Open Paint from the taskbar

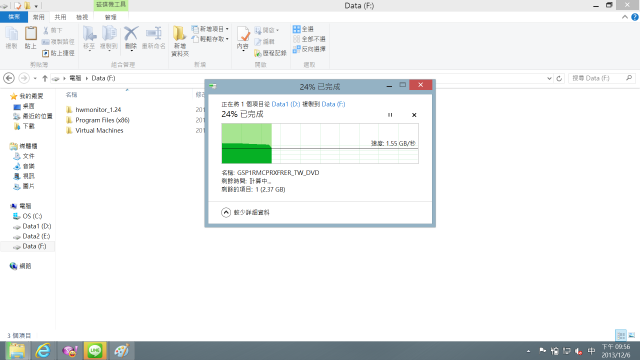coord(121,351)
